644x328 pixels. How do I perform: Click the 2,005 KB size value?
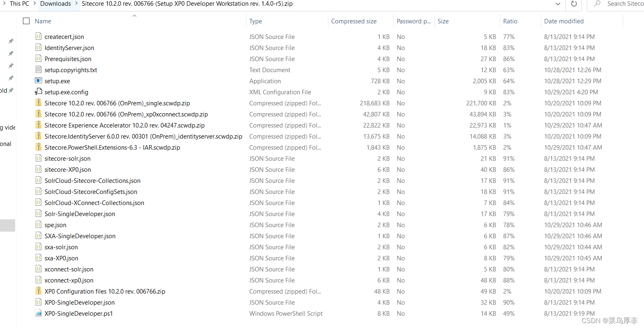[484, 81]
